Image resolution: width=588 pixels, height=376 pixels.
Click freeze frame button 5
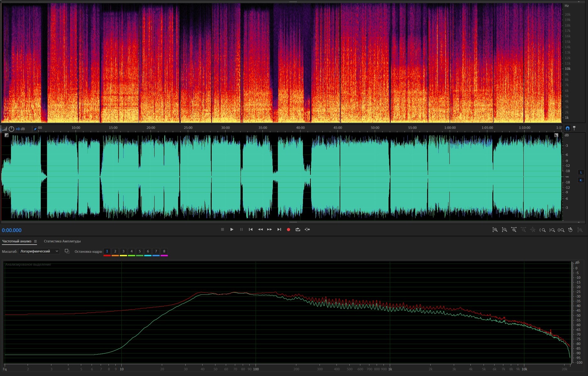click(140, 252)
